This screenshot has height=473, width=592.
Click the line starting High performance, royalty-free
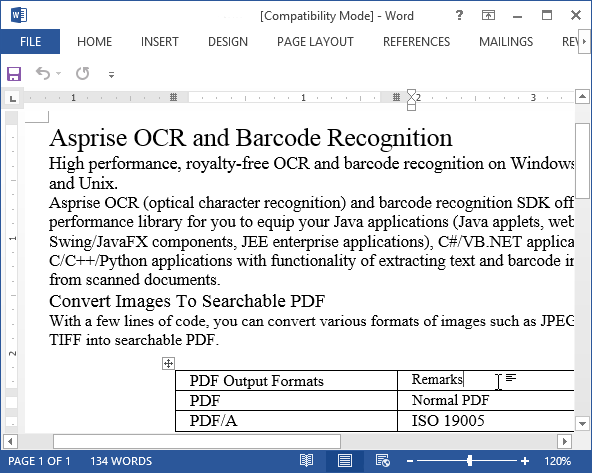point(311,164)
